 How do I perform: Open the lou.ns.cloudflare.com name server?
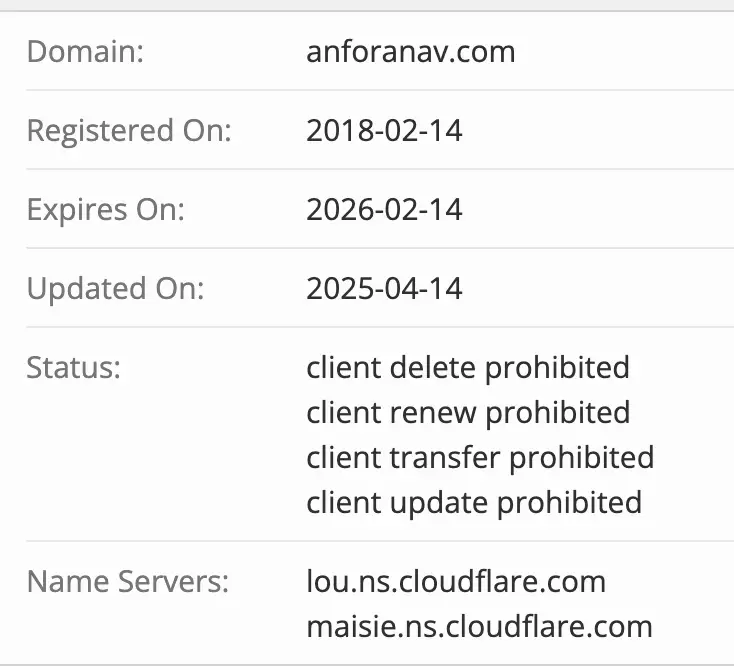[x=456, y=581]
